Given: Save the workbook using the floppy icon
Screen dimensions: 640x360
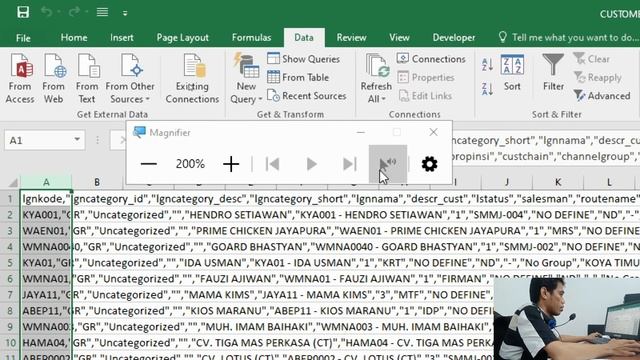Looking at the screenshot, I should point(23,12).
